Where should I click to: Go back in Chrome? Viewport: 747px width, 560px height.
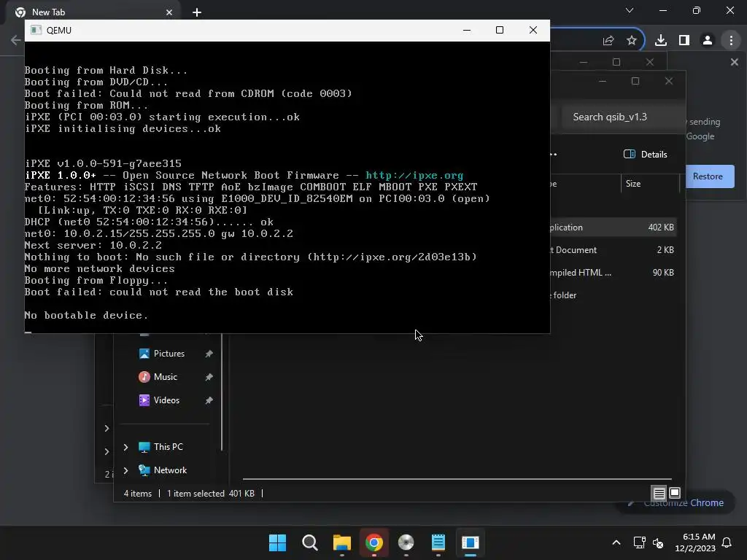click(x=15, y=40)
